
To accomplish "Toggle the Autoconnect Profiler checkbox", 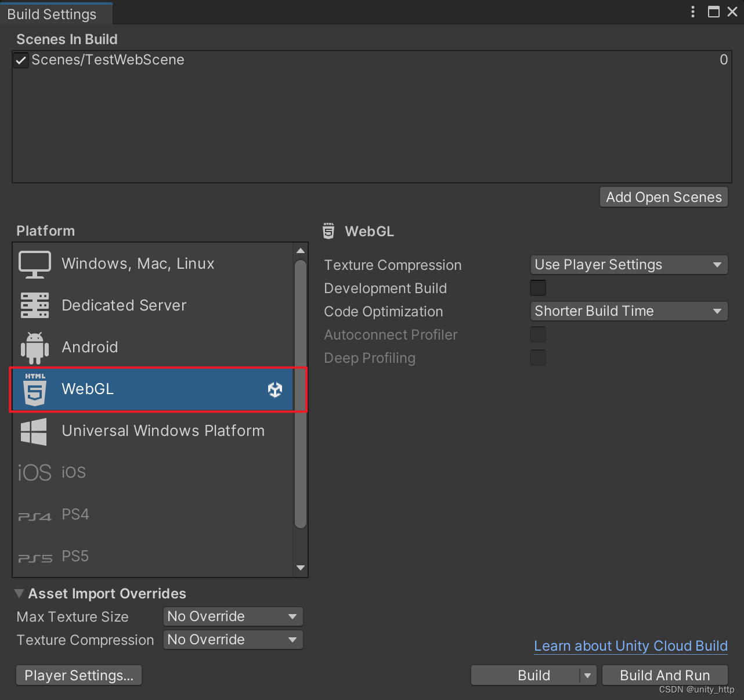I will pos(538,334).
